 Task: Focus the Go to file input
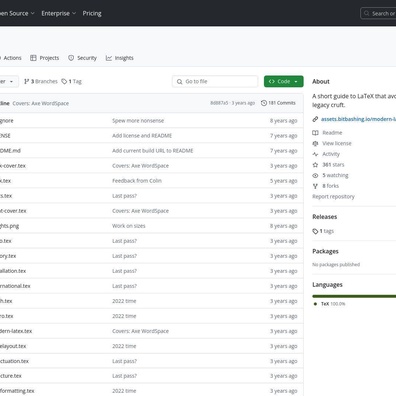215,81
